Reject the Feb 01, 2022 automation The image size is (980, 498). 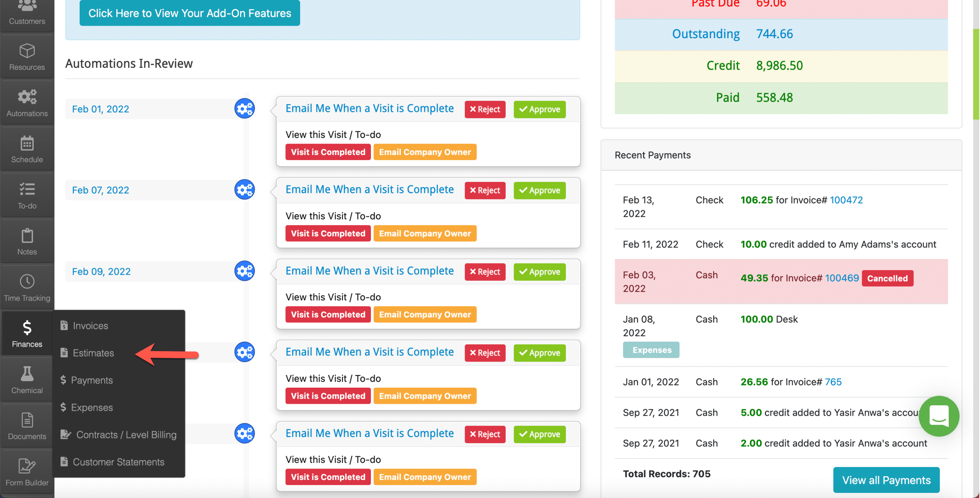(x=485, y=109)
